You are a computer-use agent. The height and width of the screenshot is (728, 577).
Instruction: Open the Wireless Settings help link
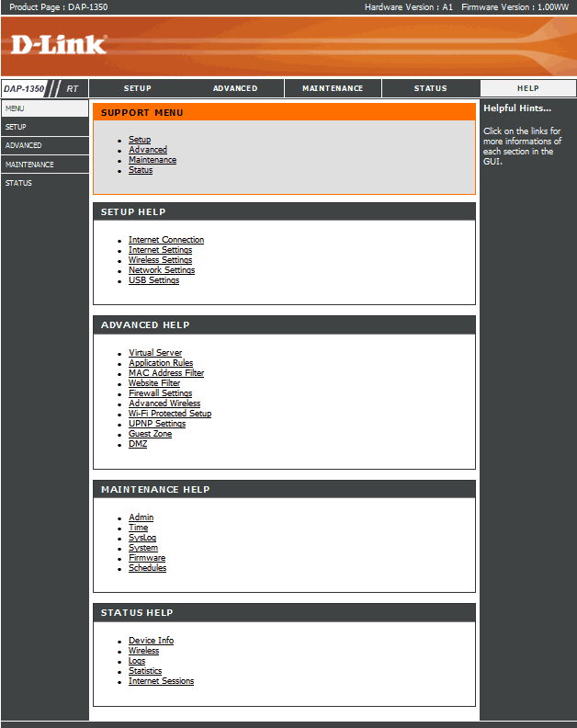click(x=160, y=260)
